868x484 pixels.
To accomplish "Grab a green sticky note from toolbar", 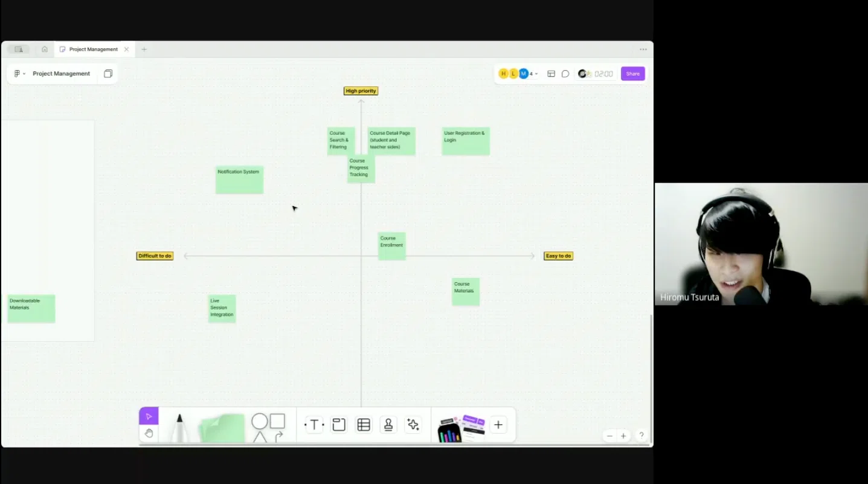I will pos(222,428).
